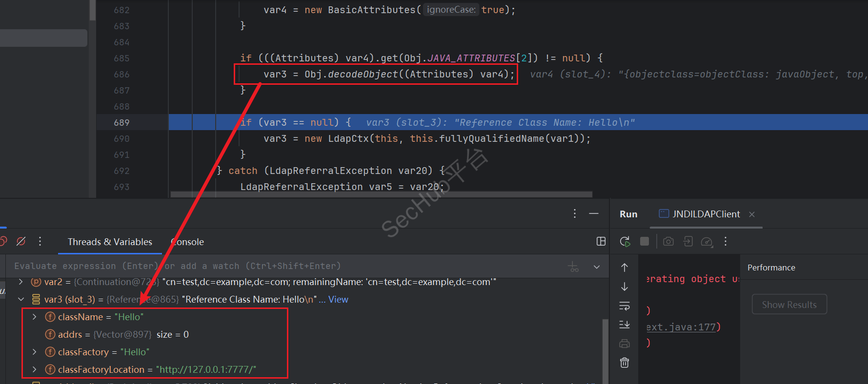Screen dimensions: 868x384
Task: Collapse the var3 (slot_3) variable node
Action: tap(21, 299)
